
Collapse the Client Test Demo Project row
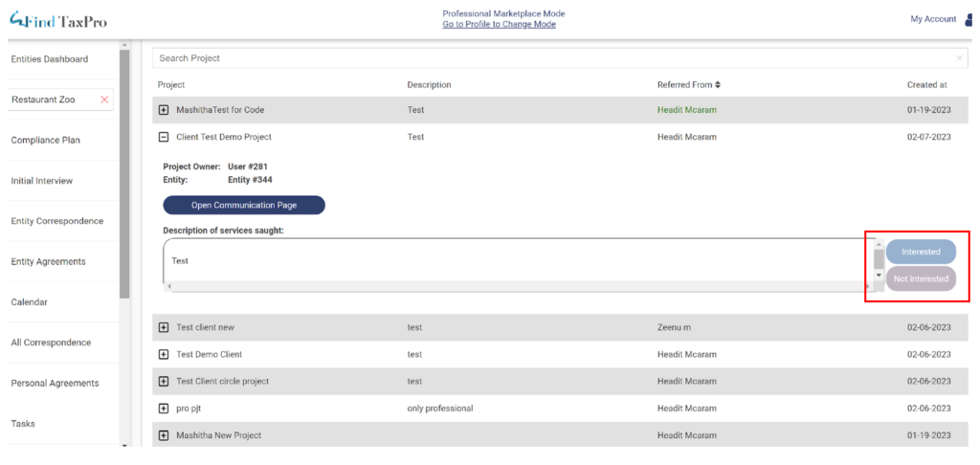click(163, 137)
